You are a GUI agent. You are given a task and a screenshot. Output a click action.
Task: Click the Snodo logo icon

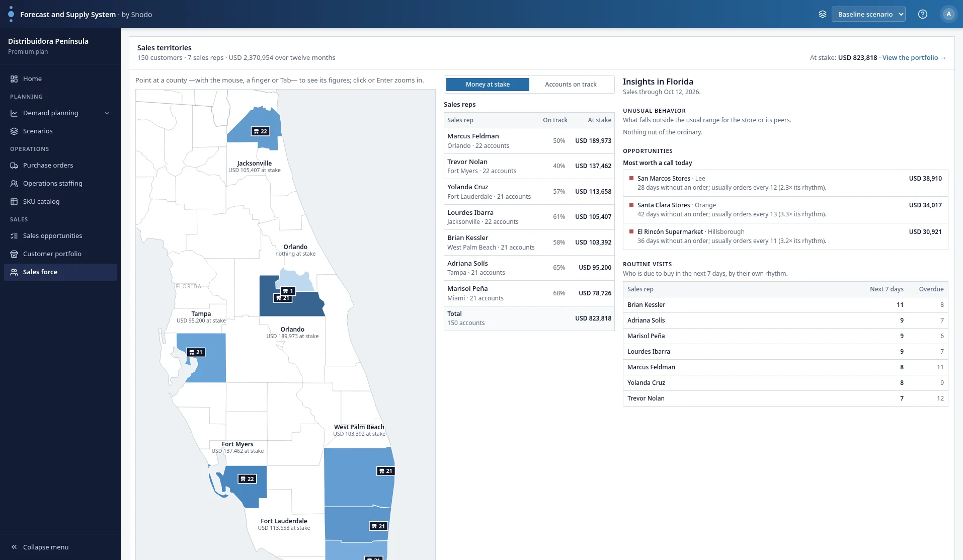(11, 14)
